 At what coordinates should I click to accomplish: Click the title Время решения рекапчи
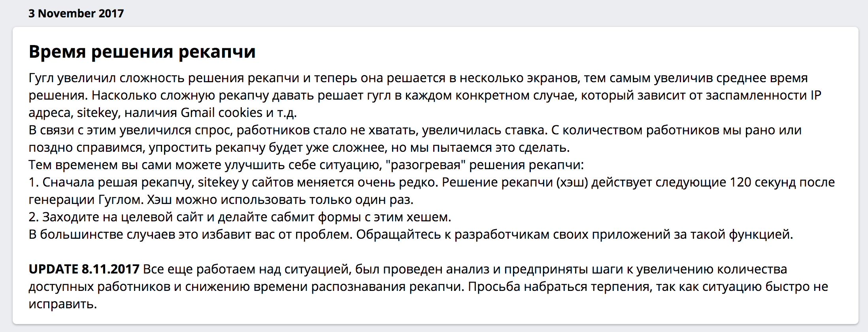[x=142, y=52]
